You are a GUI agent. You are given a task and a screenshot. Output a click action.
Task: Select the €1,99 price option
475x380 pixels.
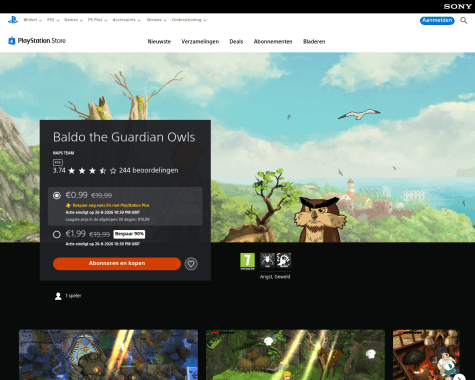tap(57, 235)
